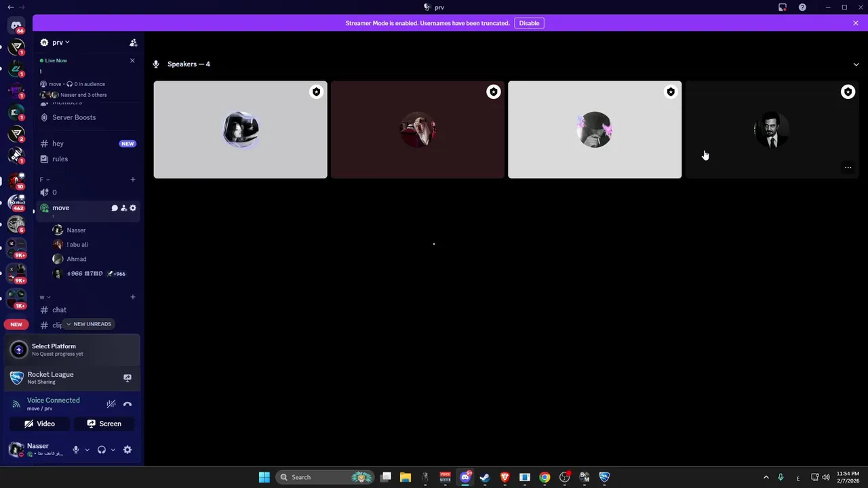The height and width of the screenshot is (488, 868).
Task: Add channel to w category with plus
Action: (x=133, y=297)
